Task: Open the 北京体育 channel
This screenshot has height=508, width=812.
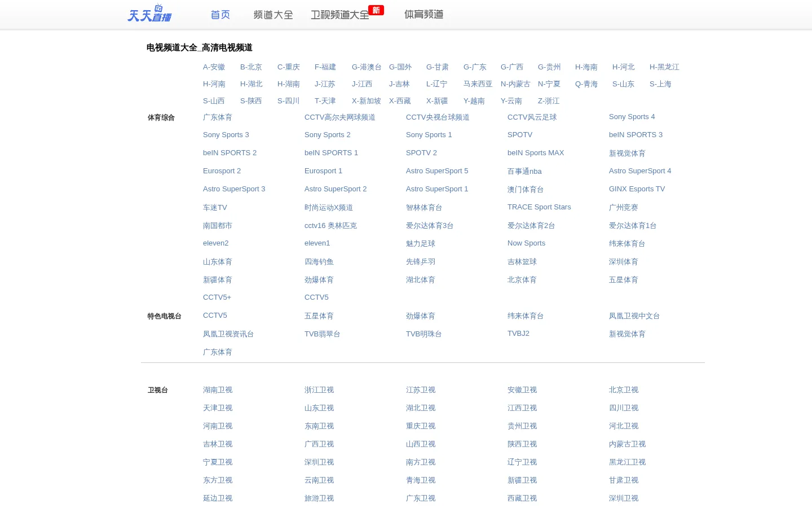Action: click(522, 280)
